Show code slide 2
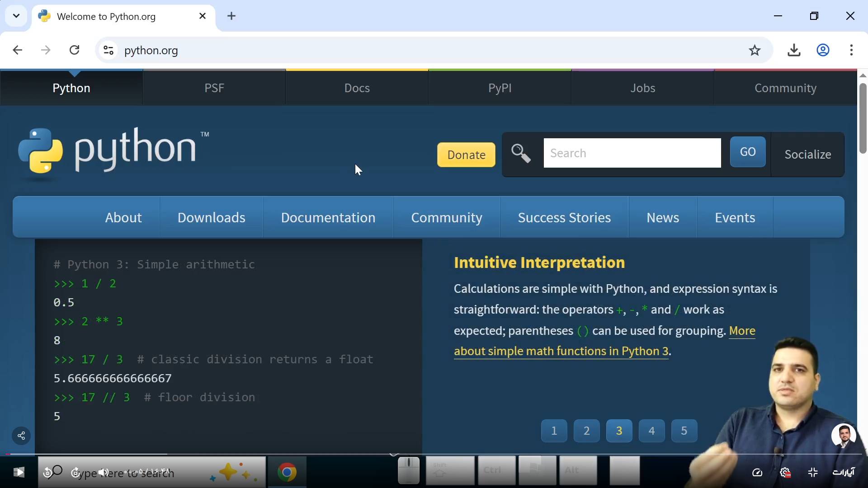Image resolution: width=868 pixels, height=488 pixels. [x=587, y=431]
